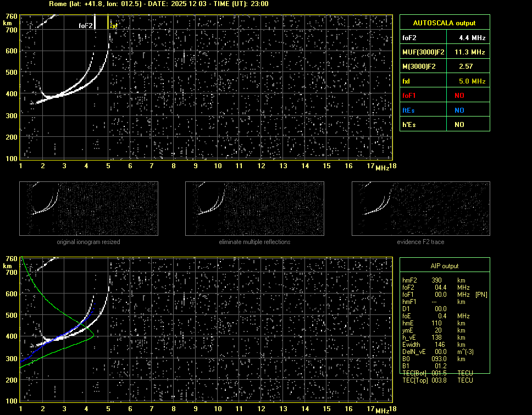This screenshot has width=532, height=415.
Task: Select the 'evidence F2 trace' thumbnail
Action: pos(421,208)
